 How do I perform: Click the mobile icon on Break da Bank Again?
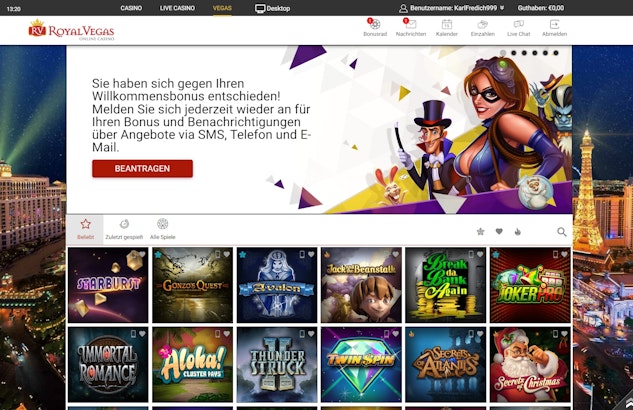[471, 254]
